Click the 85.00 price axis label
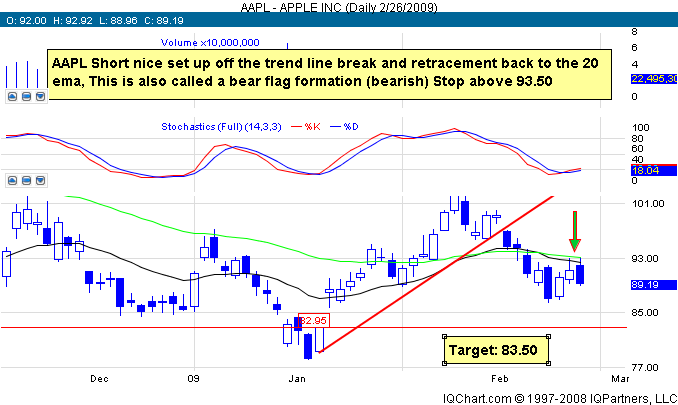Image resolution: width=678 pixels, height=405 pixels. (x=645, y=313)
